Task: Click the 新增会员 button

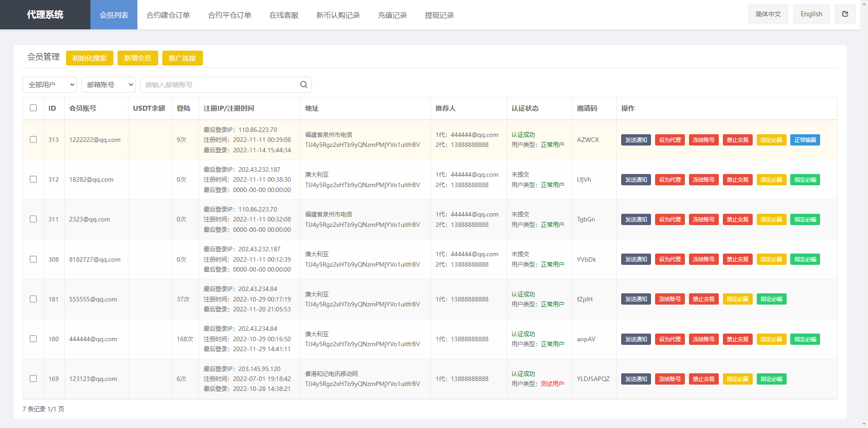Action: 137,58
